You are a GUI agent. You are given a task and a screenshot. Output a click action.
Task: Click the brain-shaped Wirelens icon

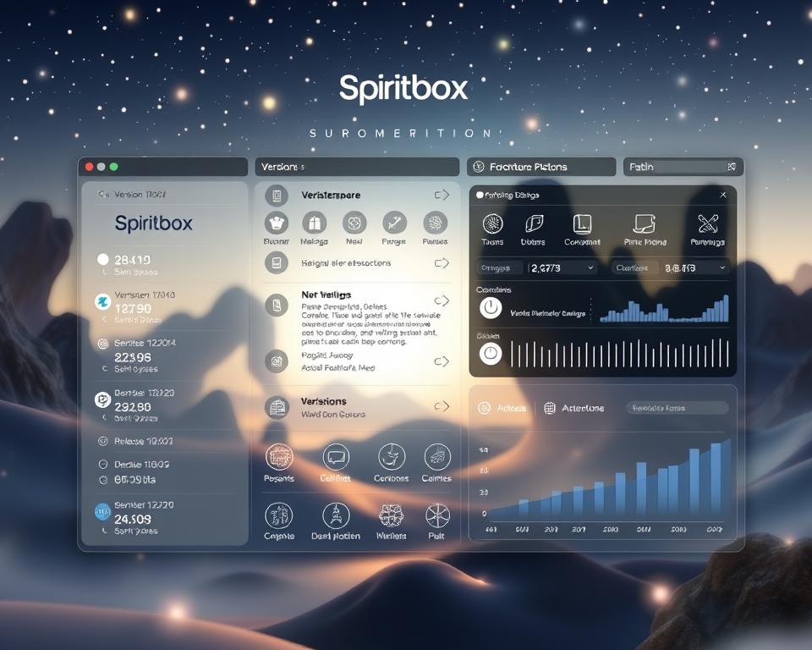point(391,516)
